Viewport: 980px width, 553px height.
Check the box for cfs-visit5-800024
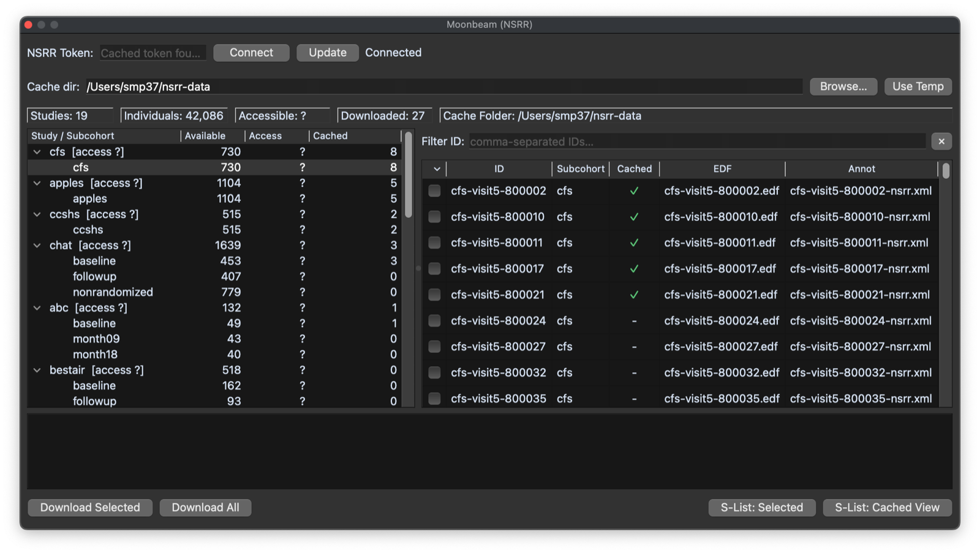(x=434, y=321)
